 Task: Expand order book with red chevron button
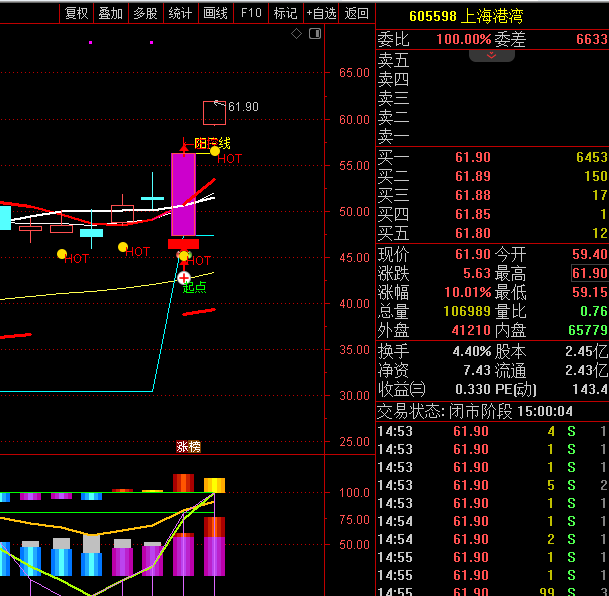(491, 56)
